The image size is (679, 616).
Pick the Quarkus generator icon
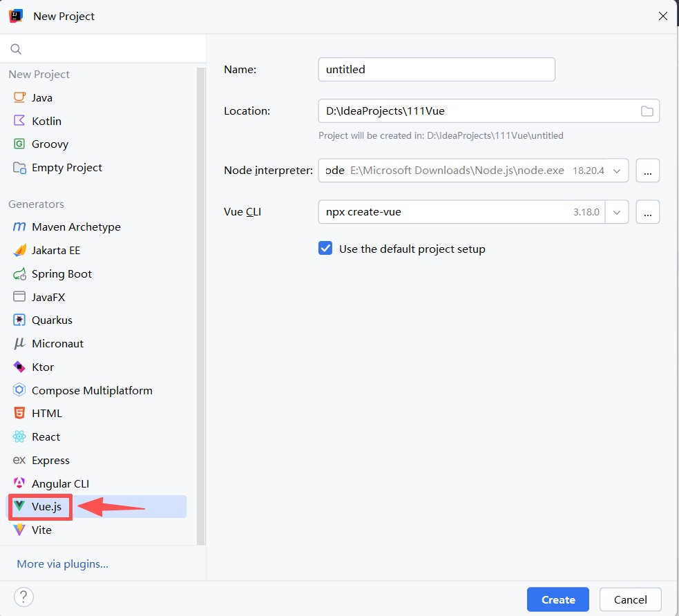click(19, 320)
